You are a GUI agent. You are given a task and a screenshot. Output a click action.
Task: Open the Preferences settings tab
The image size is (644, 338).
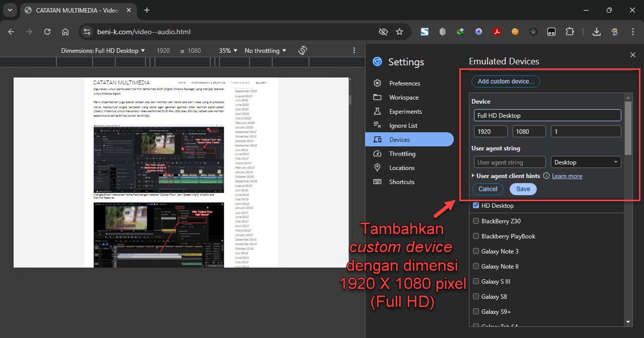point(410,83)
